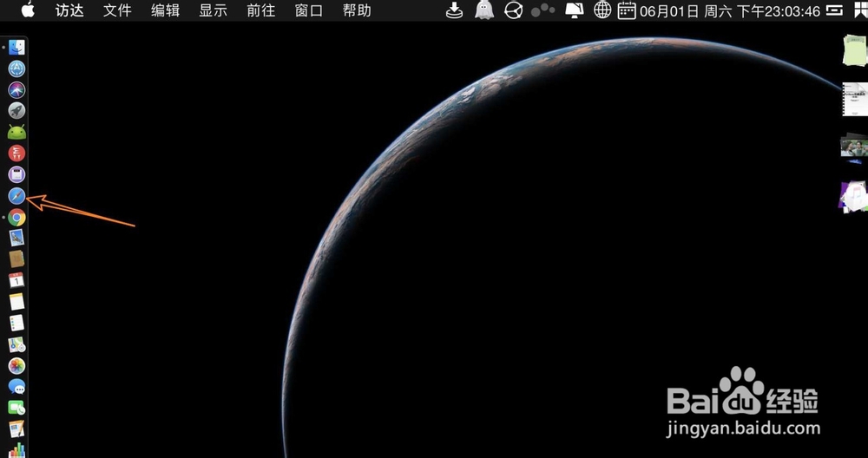Launch Safari compass icon in dock

[x=16, y=196]
